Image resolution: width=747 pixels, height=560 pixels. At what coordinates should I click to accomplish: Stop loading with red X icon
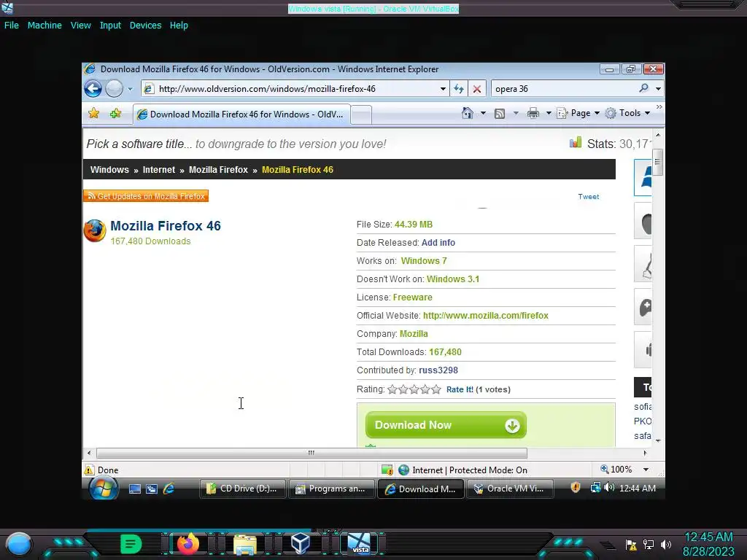[x=477, y=88]
